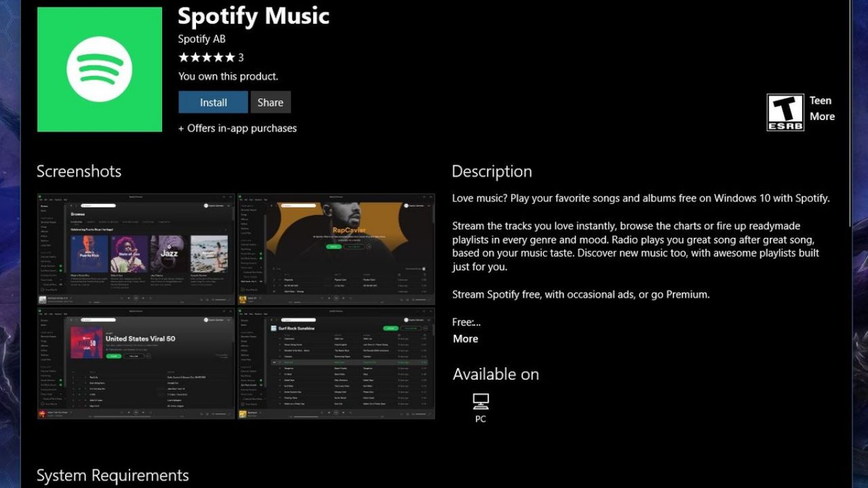Expand the ESRB rating details via More
The width and height of the screenshot is (868, 488).
pos(822,117)
